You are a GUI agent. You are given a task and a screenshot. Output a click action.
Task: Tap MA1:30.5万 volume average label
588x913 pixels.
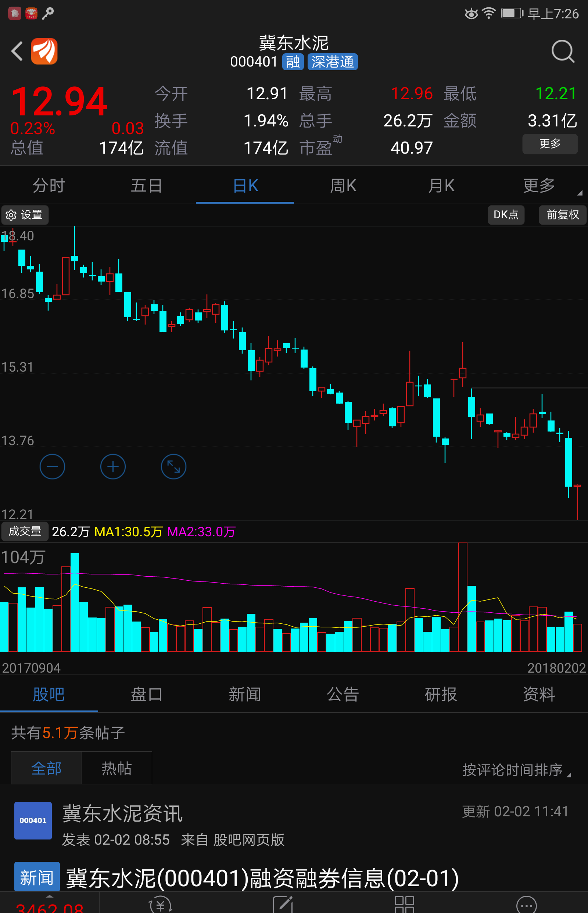pos(128,531)
